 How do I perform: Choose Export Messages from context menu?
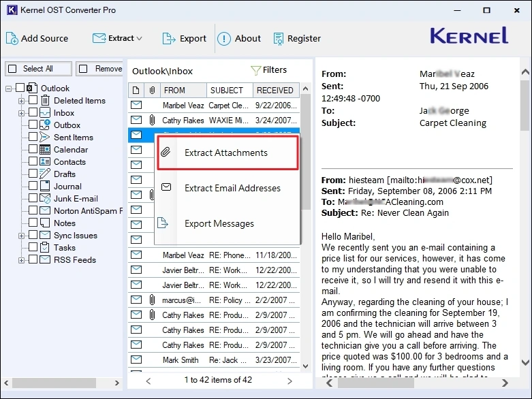pyautogui.click(x=219, y=224)
